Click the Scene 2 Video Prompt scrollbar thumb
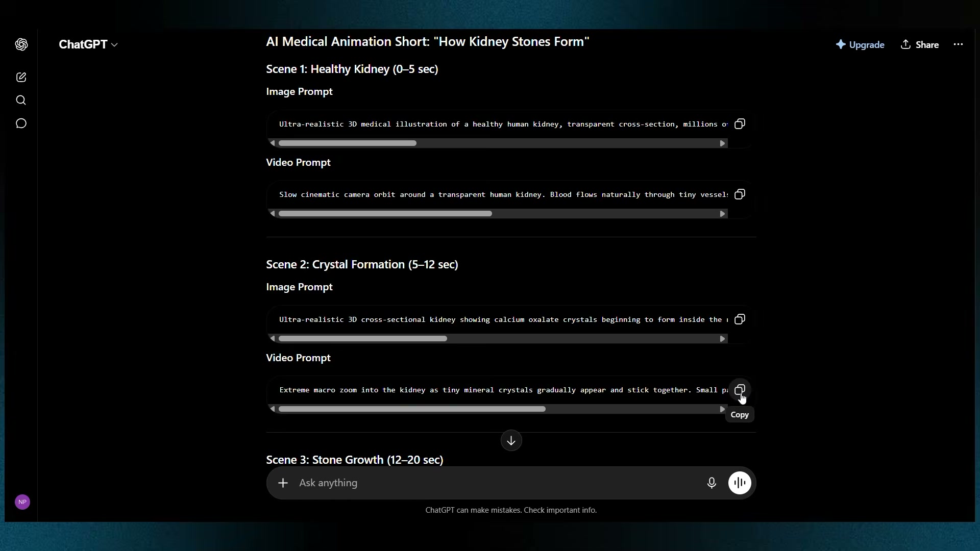 [x=412, y=409]
